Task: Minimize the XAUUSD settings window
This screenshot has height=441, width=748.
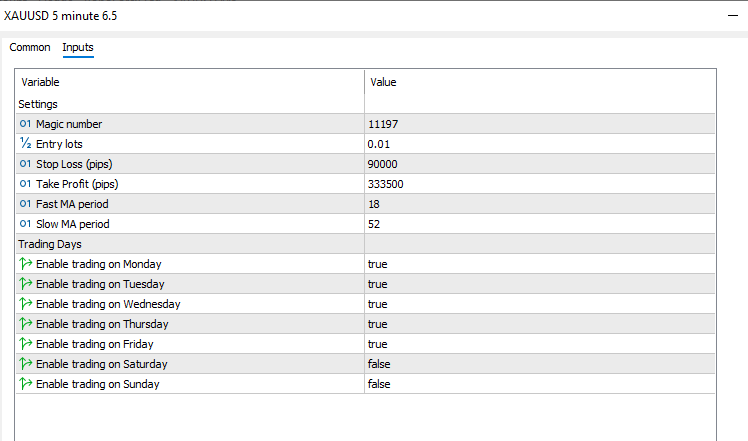Action: (731, 16)
